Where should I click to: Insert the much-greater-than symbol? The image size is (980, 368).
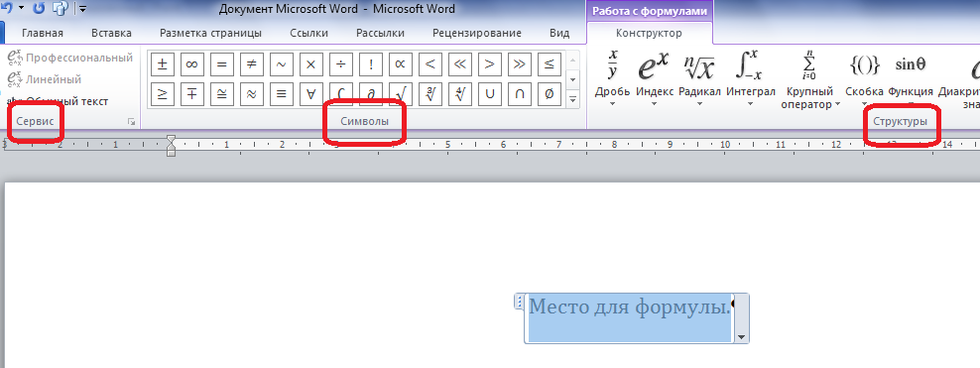519,63
